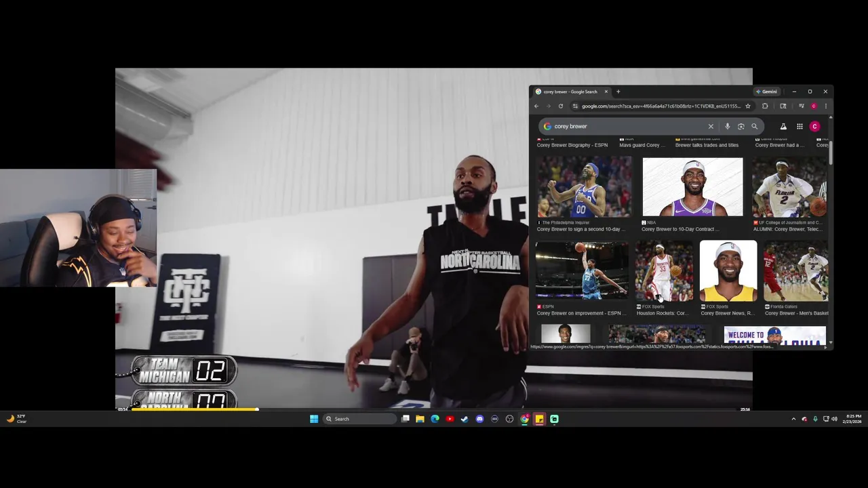This screenshot has height=488, width=868.
Task: Open NBA Corey Brewer 10-Day Contract image
Action: coord(692,187)
